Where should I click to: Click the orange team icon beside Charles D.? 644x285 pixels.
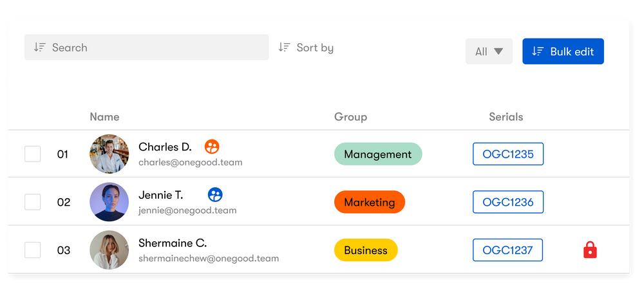pyautogui.click(x=212, y=147)
